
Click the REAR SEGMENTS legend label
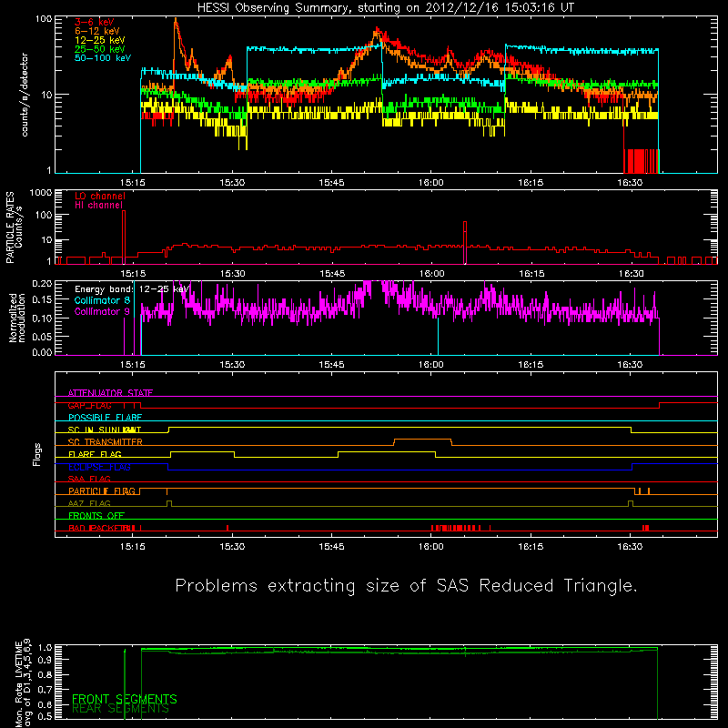click(x=121, y=709)
